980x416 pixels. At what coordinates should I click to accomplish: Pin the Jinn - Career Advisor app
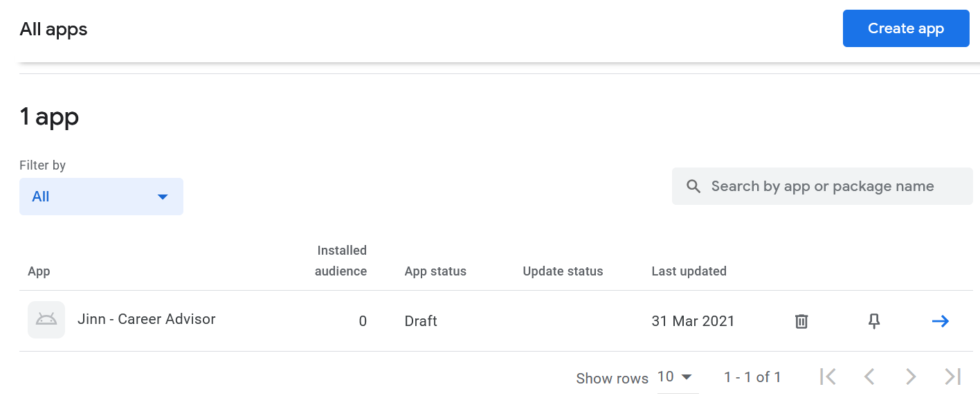(x=874, y=321)
